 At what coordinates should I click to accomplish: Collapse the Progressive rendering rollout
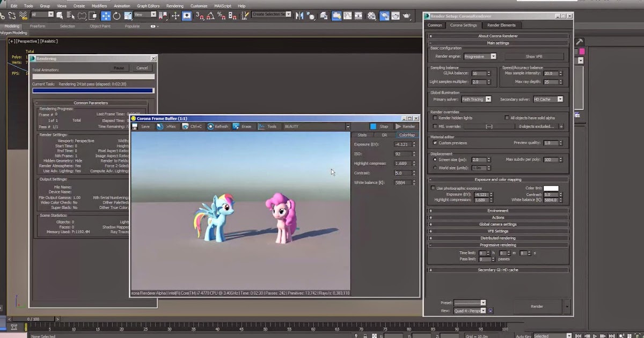pos(498,245)
